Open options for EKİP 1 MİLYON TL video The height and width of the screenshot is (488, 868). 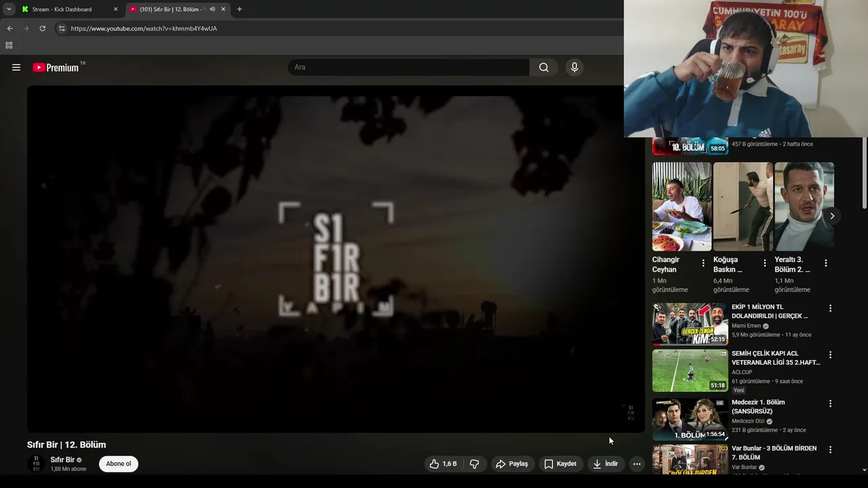pos(830,308)
